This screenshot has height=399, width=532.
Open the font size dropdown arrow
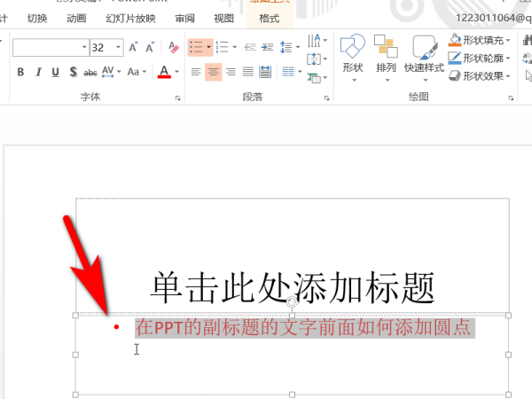[119, 47]
